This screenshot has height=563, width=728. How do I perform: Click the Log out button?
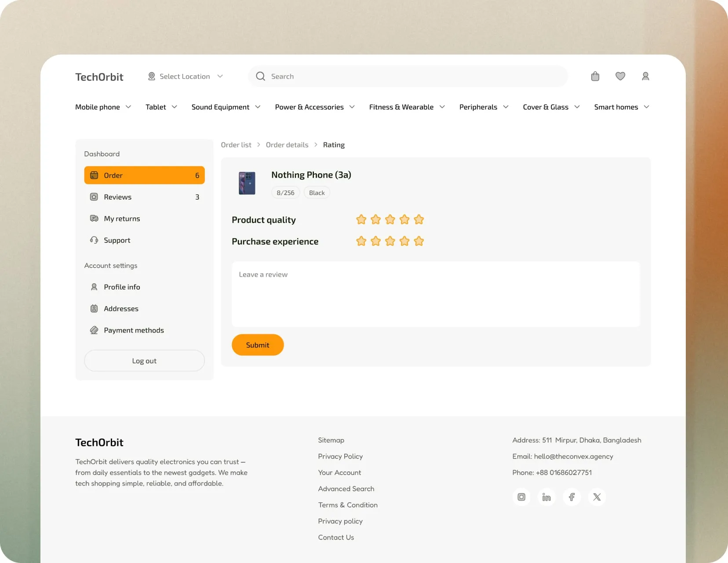pos(144,361)
